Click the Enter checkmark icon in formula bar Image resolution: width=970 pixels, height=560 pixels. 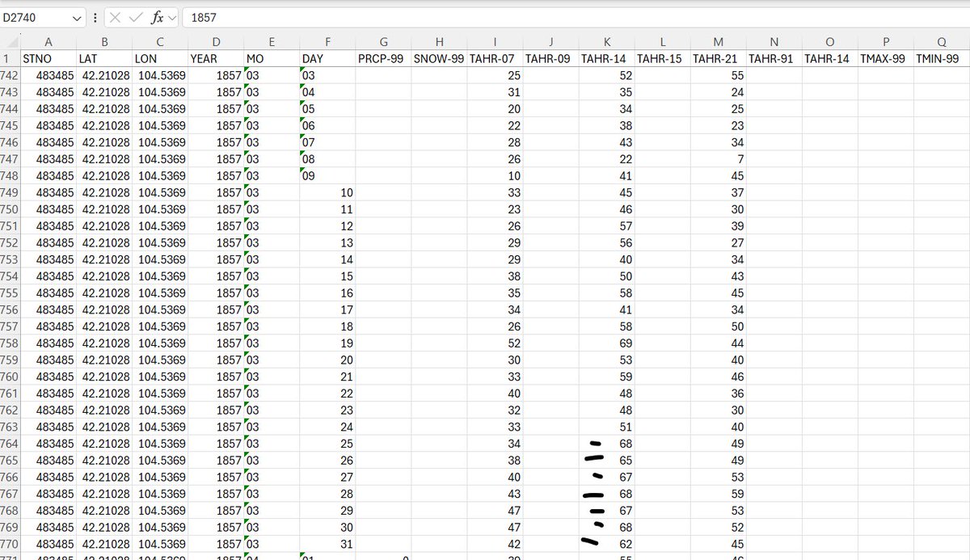pos(134,18)
